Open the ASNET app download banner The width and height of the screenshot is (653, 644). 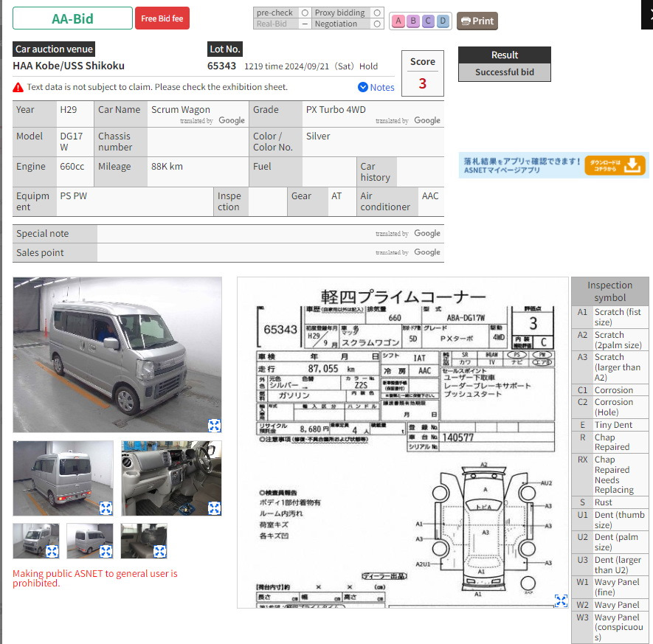pyautogui.click(x=553, y=165)
